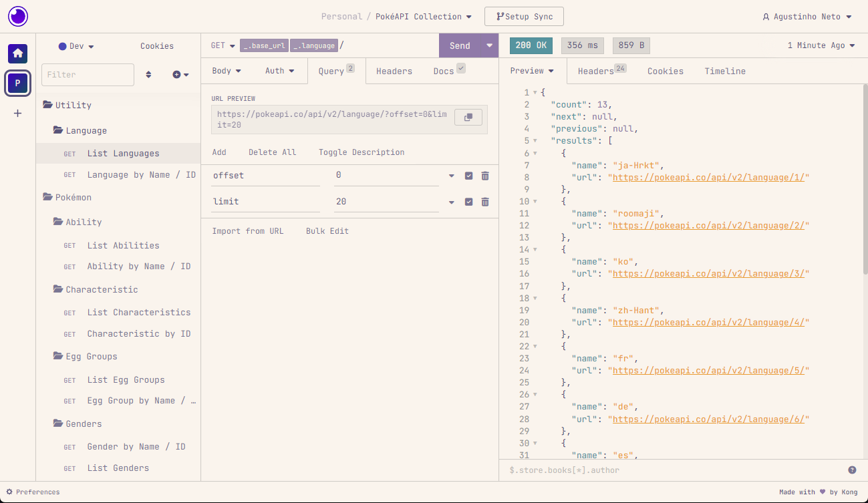
Task: Open the Dev environment dropdown
Action: (76, 46)
